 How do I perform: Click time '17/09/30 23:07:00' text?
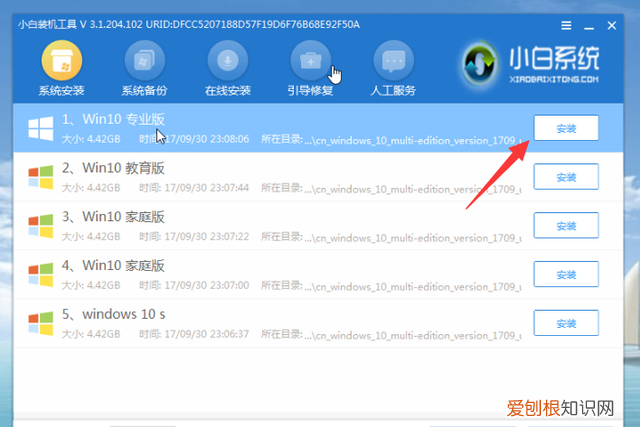click(x=207, y=285)
